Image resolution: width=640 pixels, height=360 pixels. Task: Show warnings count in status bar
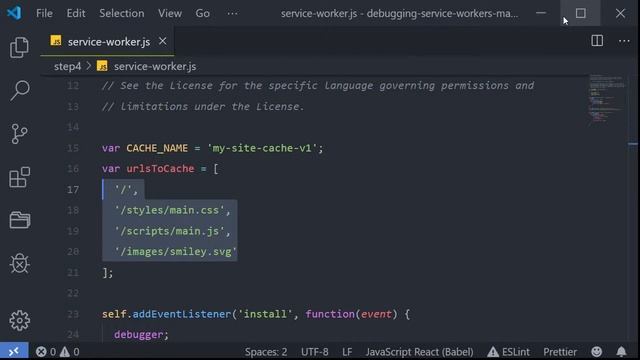(x=70, y=352)
